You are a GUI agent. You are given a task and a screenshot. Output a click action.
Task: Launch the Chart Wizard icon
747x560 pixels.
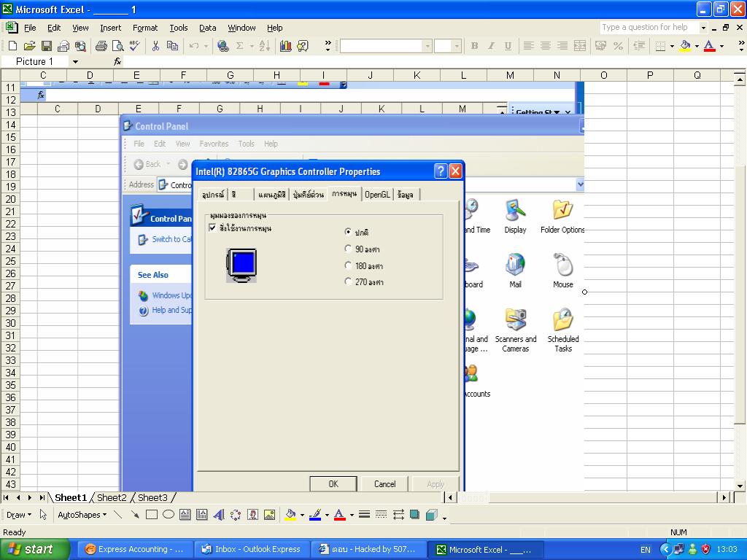click(x=286, y=46)
